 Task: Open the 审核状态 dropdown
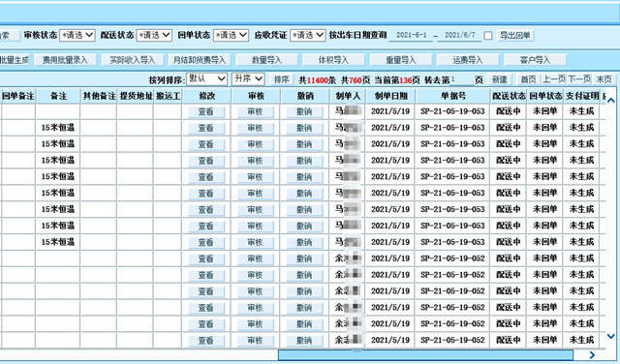pos(77,35)
